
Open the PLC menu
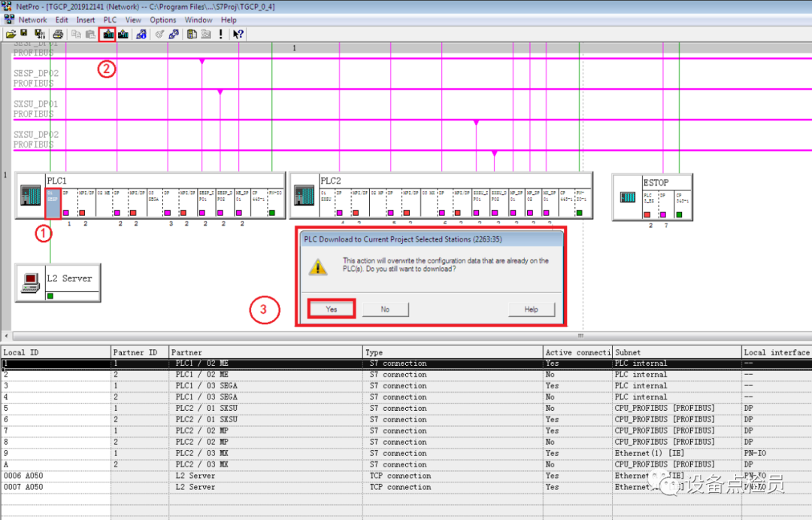tap(110, 20)
